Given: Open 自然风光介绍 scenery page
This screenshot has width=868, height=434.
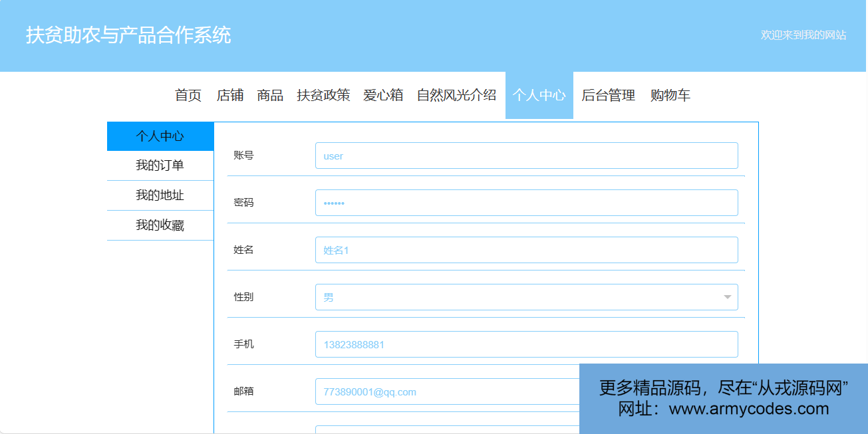Looking at the screenshot, I should pyautogui.click(x=456, y=95).
